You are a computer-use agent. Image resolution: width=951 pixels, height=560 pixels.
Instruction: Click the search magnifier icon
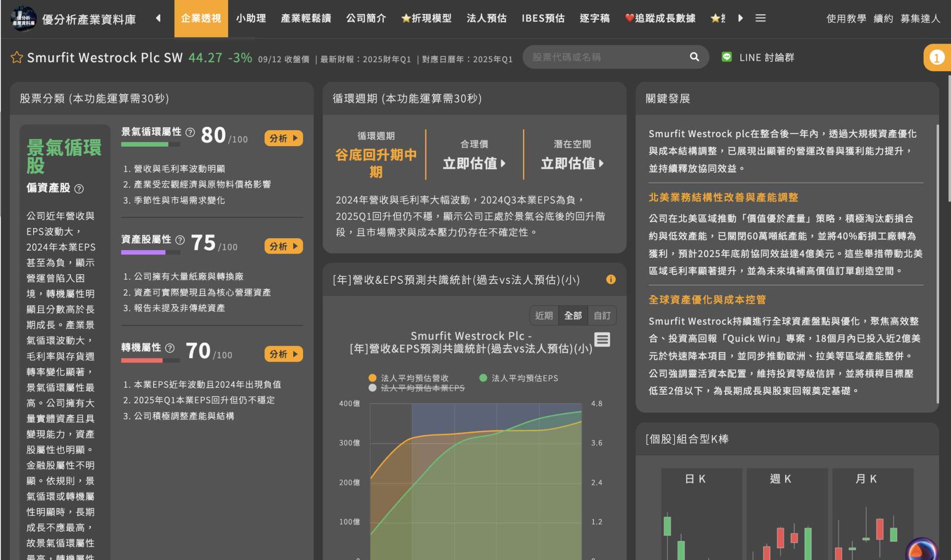[x=694, y=57]
